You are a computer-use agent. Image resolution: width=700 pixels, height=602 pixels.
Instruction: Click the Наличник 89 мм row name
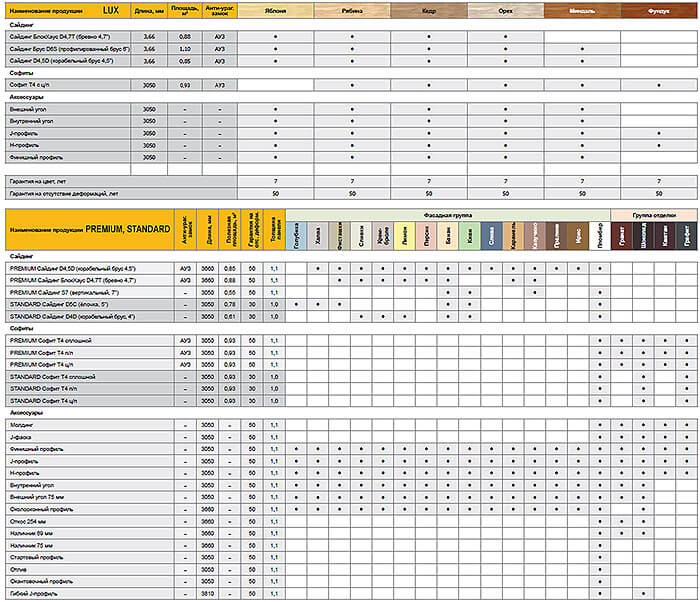click(31, 534)
